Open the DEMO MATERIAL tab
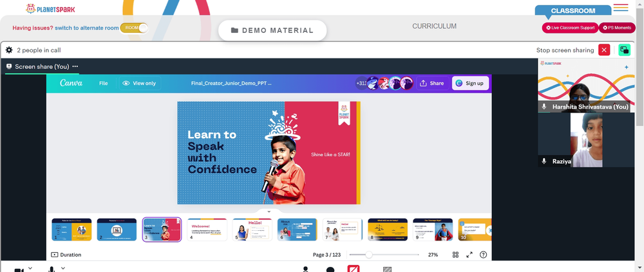 coord(272,30)
